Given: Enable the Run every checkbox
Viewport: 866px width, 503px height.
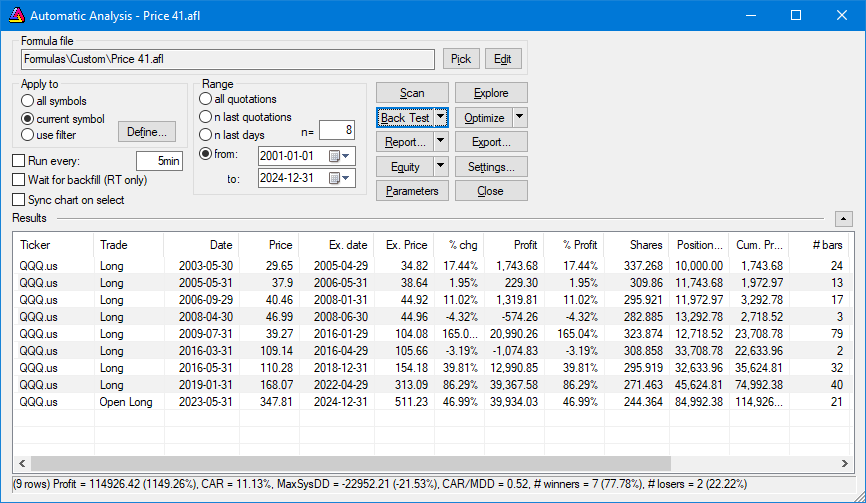Looking at the screenshot, I should click(x=19, y=161).
